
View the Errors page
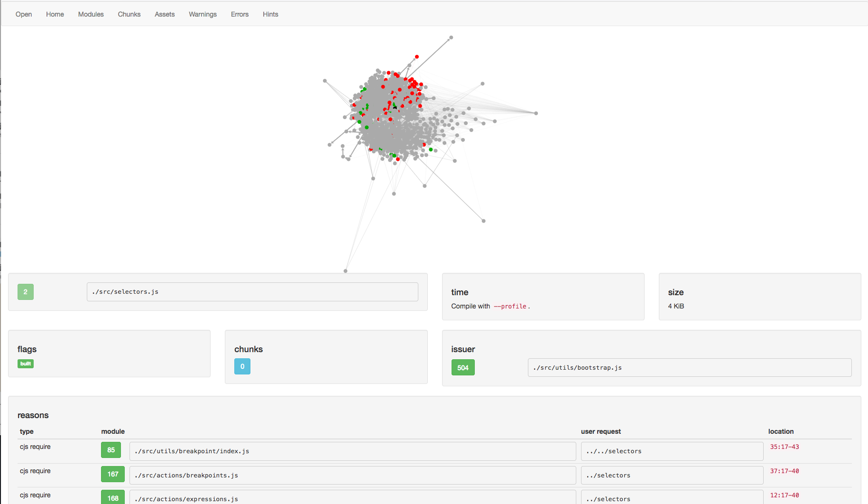[240, 14]
